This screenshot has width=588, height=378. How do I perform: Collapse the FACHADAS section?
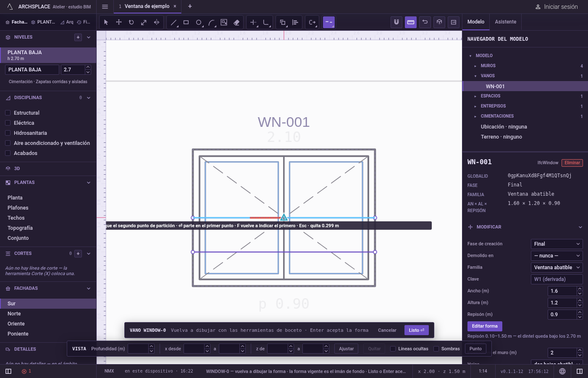(x=89, y=289)
